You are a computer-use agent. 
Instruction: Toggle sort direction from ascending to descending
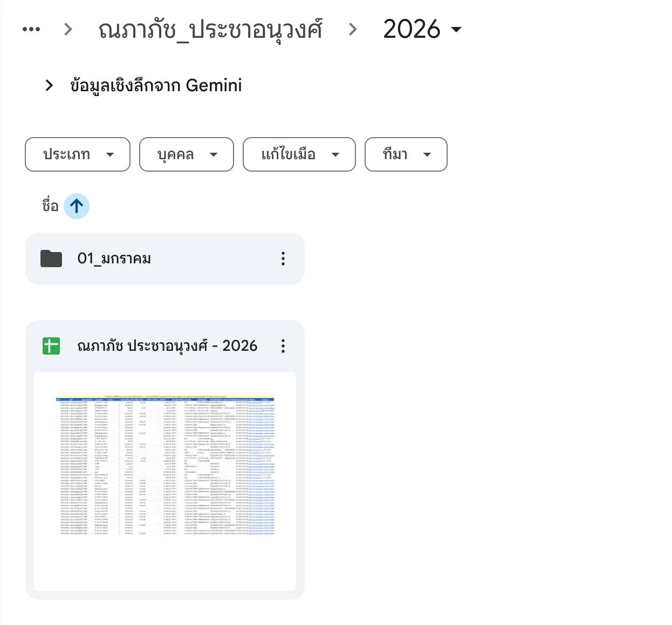77,206
